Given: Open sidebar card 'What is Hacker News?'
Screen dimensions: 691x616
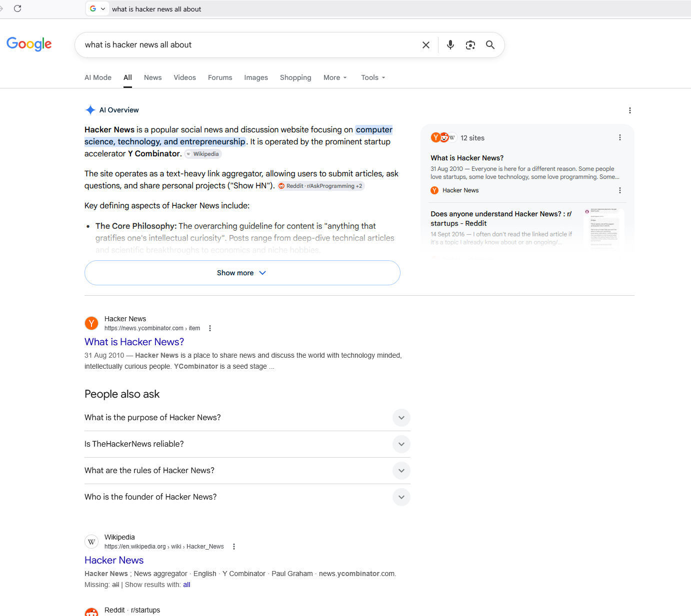Looking at the screenshot, I should coord(467,158).
